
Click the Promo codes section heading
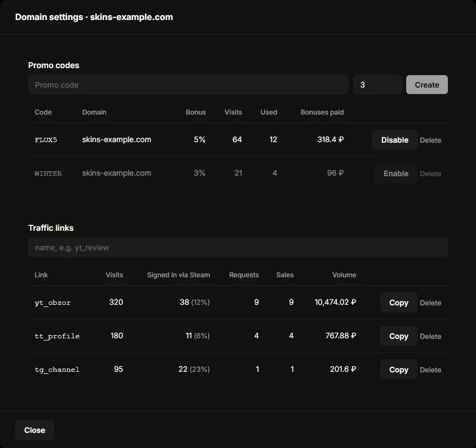[x=54, y=65]
